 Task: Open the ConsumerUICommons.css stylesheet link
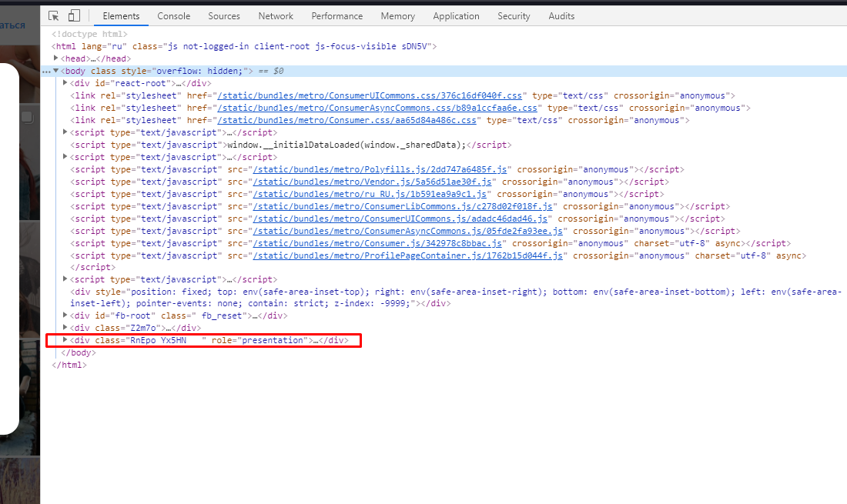pos(370,95)
